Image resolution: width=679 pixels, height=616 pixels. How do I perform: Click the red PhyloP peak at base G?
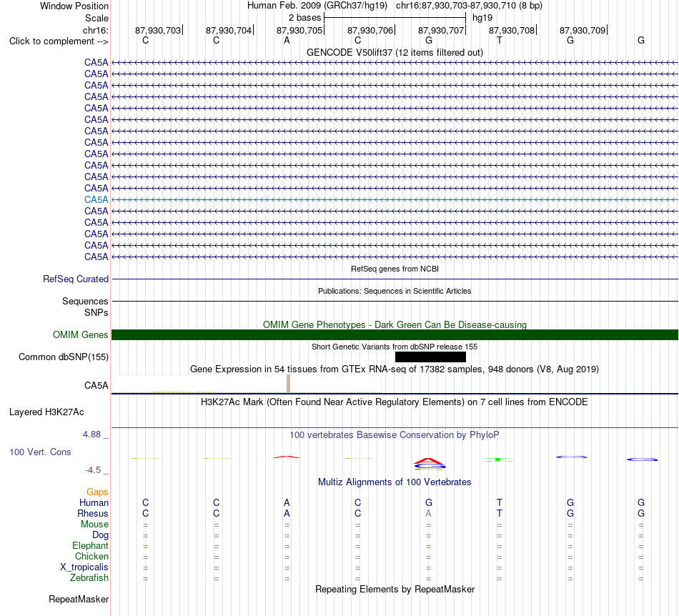(x=428, y=461)
